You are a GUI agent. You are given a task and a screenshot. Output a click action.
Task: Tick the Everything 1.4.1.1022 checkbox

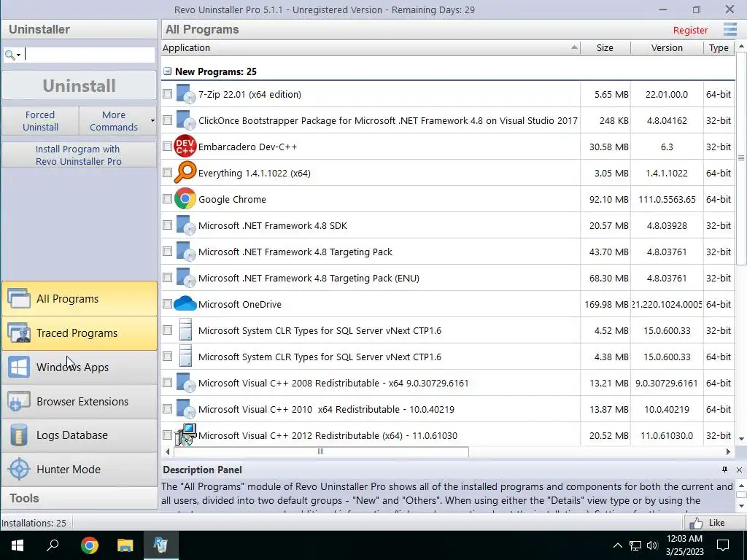coord(167,172)
